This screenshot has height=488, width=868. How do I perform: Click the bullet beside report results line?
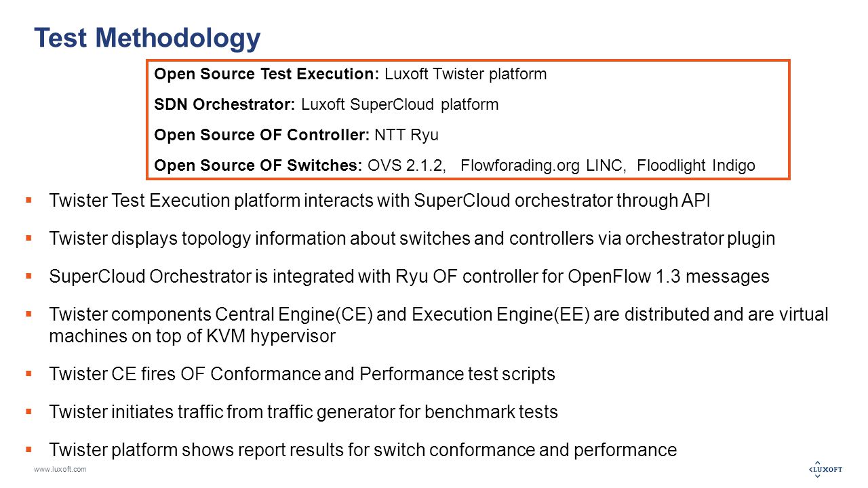28,449
